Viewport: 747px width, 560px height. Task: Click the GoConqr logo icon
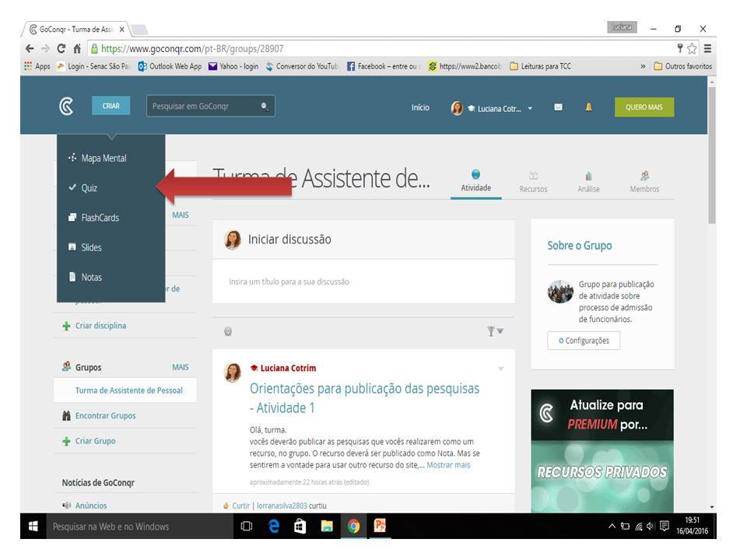66,107
